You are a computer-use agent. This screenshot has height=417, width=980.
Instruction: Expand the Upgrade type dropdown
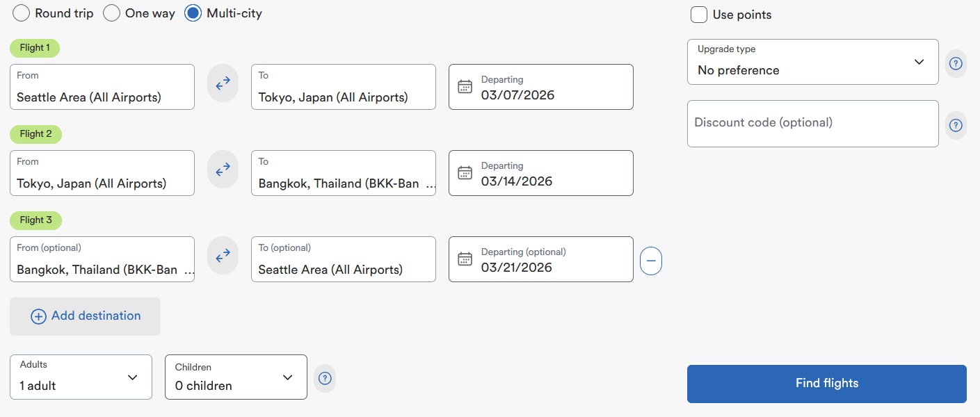[x=812, y=62]
